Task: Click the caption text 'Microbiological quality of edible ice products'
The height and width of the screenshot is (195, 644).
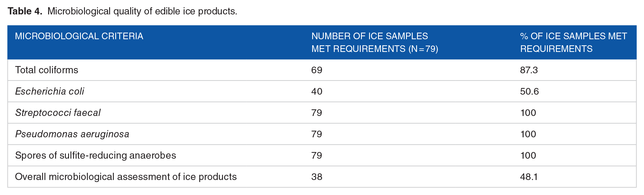Action: [x=142, y=11]
